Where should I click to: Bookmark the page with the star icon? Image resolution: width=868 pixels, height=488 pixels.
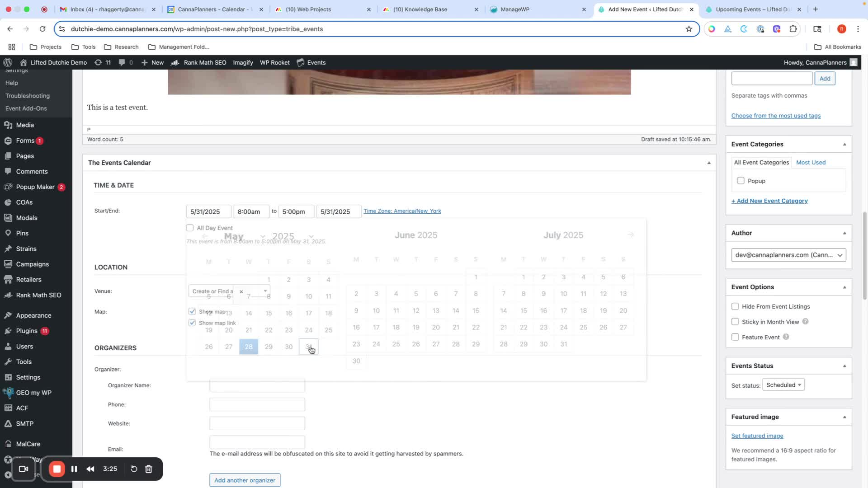[689, 29]
